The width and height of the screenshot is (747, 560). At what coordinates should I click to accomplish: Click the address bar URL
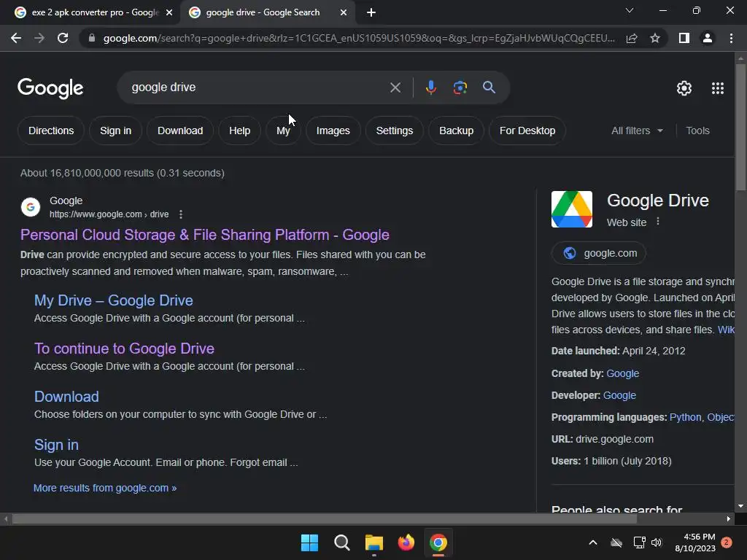point(359,38)
